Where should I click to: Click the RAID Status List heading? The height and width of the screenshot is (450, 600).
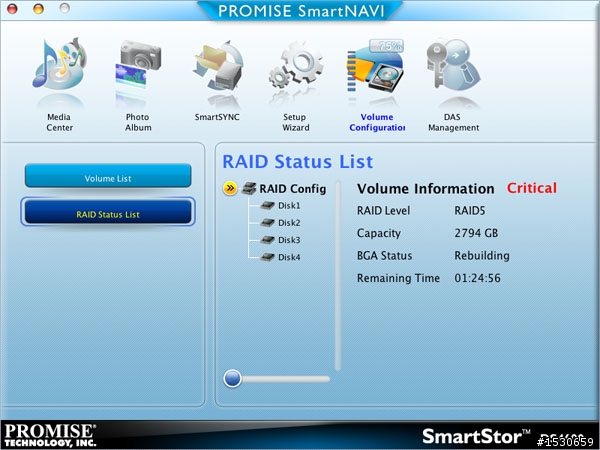pos(298,161)
